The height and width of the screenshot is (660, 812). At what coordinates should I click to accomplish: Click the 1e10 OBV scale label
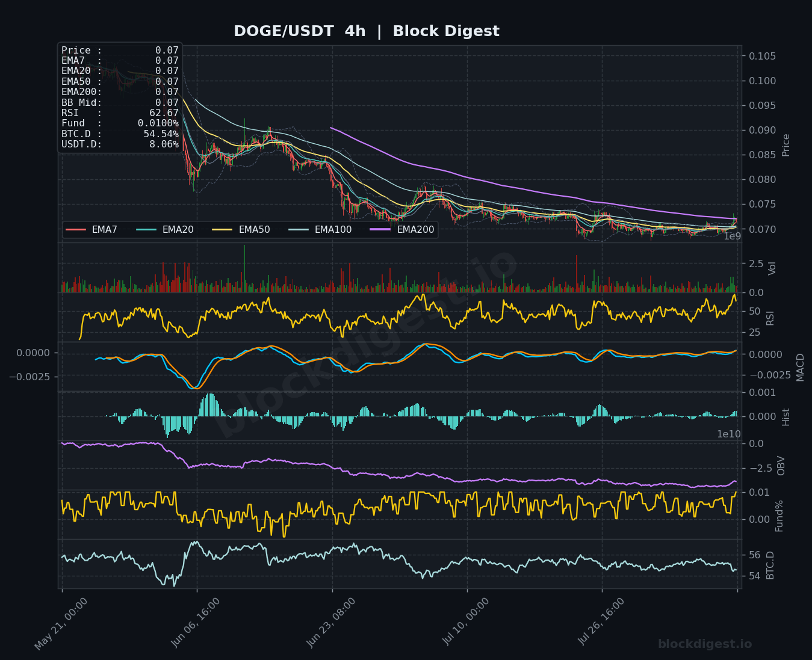pos(729,434)
